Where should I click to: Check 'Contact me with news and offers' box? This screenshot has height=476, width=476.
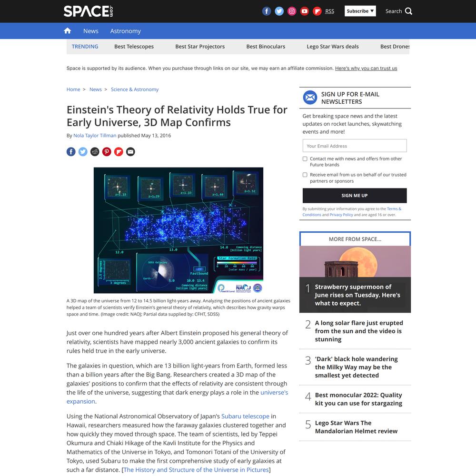305,159
